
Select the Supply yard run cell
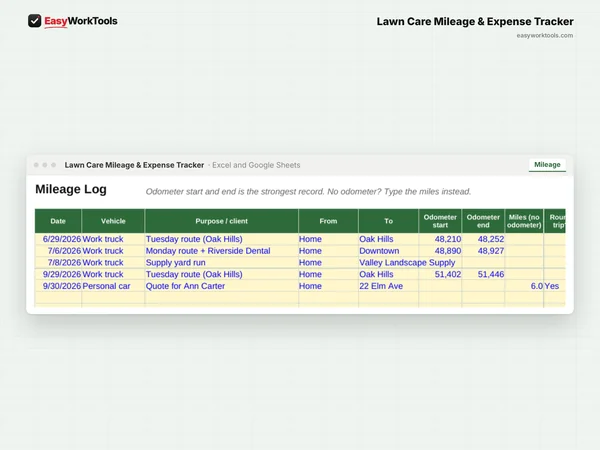(x=222, y=262)
